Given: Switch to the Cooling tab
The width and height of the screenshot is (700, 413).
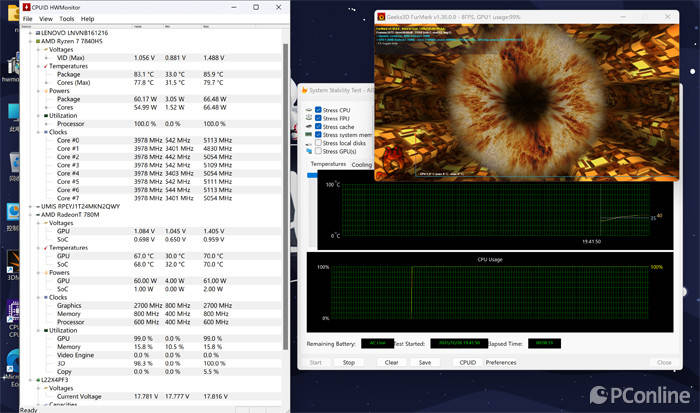Looking at the screenshot, I should pos(361,164).
